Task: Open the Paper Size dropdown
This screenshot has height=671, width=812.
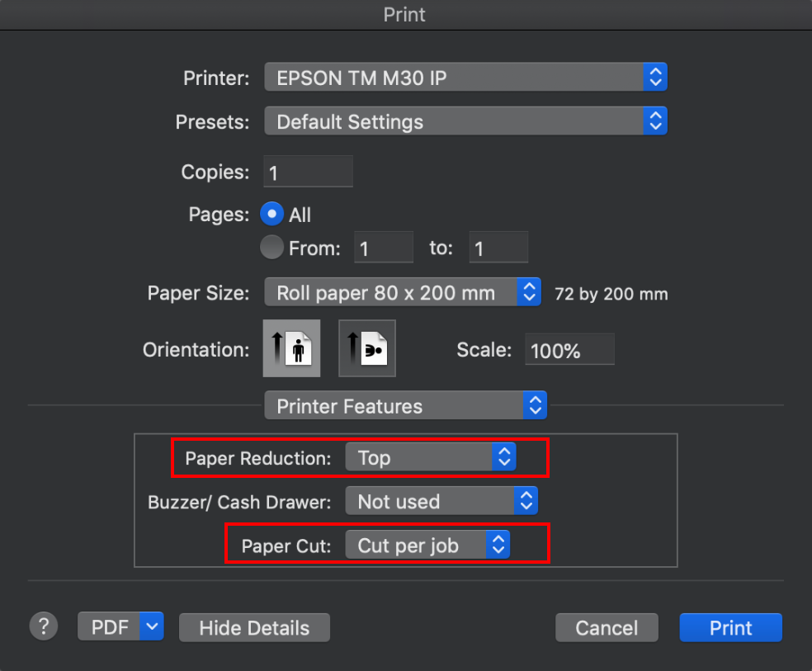Action: tap(402, 291)
